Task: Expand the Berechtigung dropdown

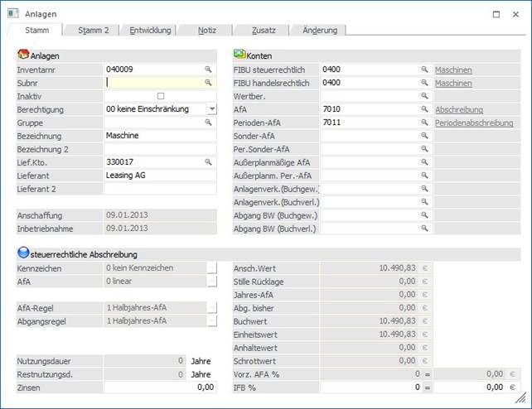Action: point(211,109)
